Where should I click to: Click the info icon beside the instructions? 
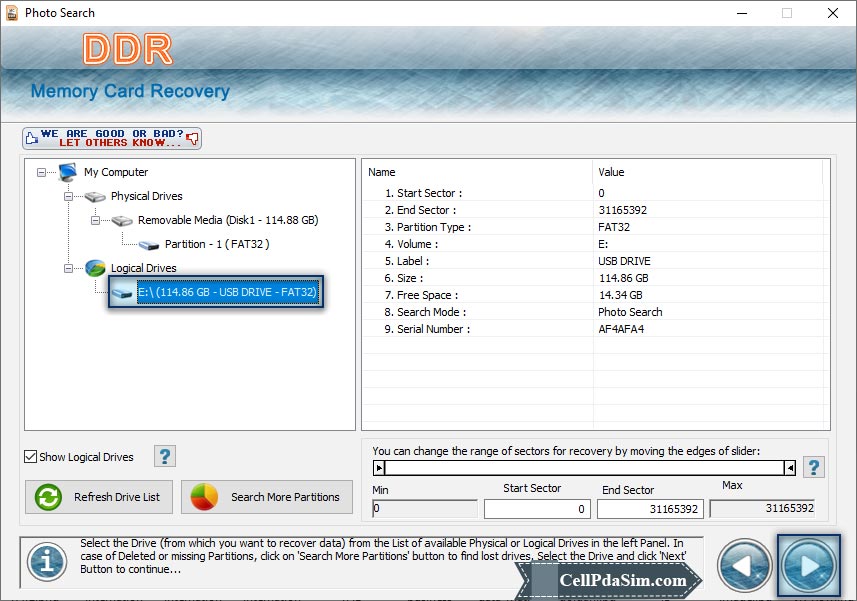point(48,562)
